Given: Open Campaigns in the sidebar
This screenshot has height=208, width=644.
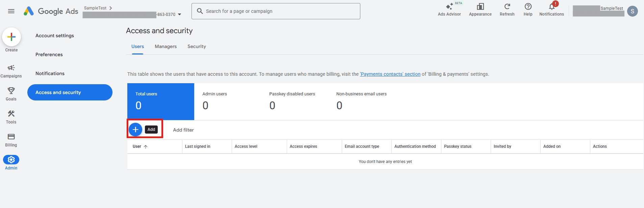Looking at the screenshot, I should 11,71.
